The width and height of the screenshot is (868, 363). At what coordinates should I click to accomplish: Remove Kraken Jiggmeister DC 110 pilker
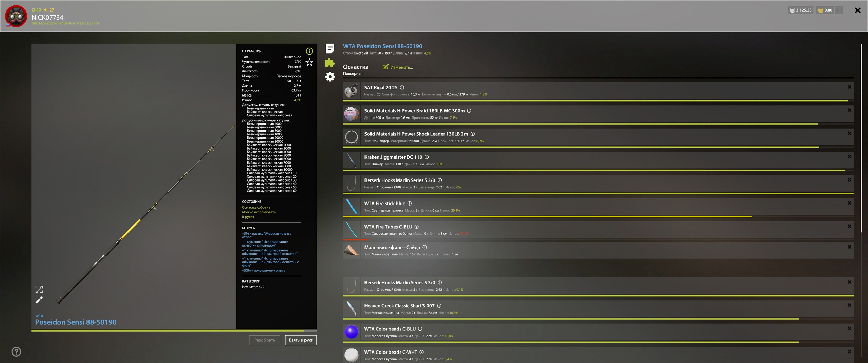click(x=849, y=157)
